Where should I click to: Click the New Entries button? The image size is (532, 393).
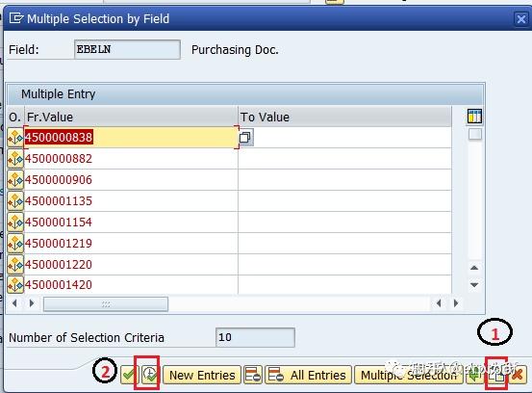tap(202, 375)
